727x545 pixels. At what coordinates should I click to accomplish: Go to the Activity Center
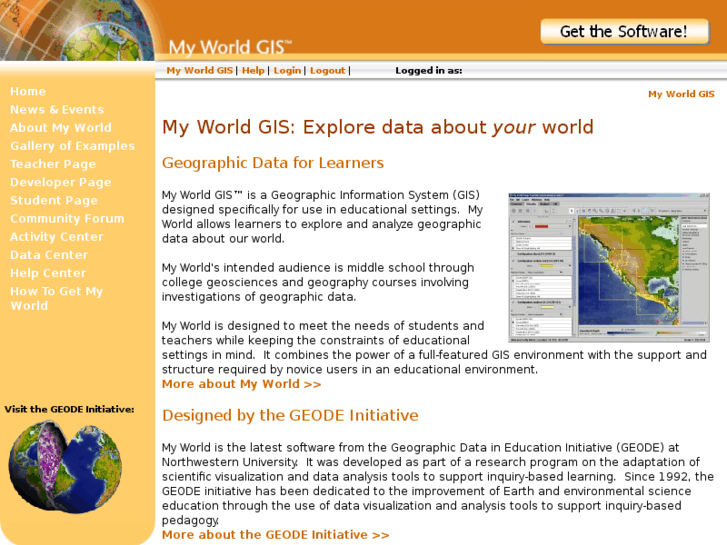pyautogui.click(x=57, y=237)
